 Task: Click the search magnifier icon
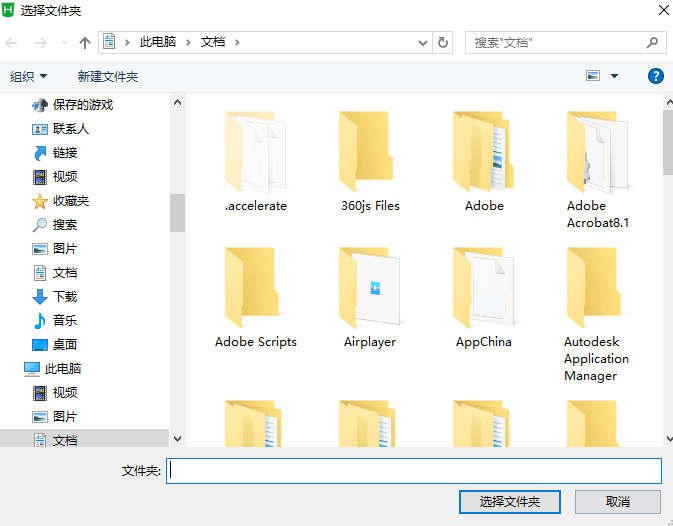pyautogui.click(x=652, y=42)
